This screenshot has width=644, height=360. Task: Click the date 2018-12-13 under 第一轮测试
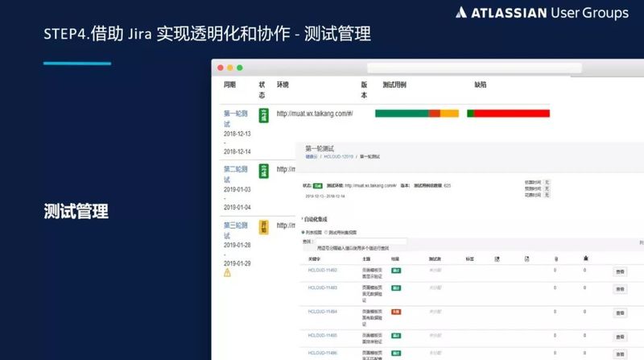coord(237,134)
